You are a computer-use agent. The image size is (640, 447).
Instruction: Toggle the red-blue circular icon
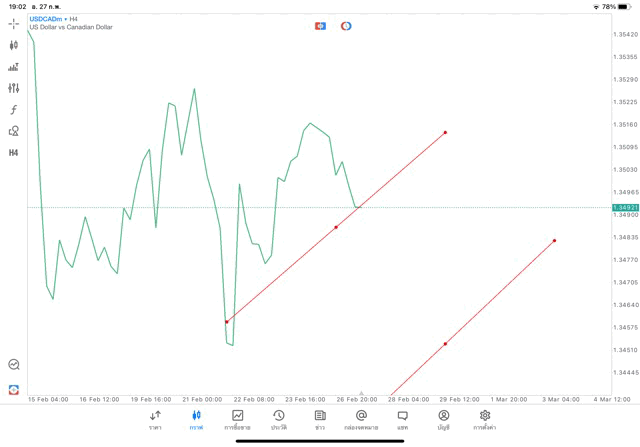(346, 26)
